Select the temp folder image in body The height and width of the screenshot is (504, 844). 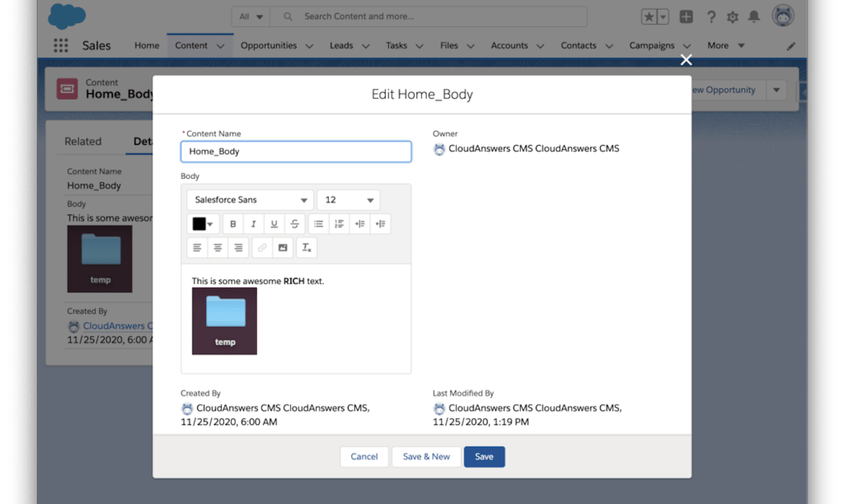pyautogui.click(x=224, y=321)
